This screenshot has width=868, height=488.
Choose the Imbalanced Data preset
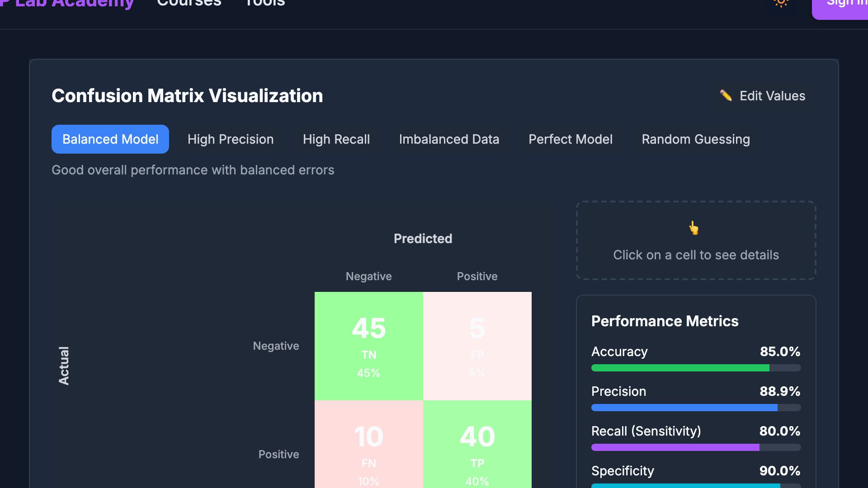tap(449, 139)
